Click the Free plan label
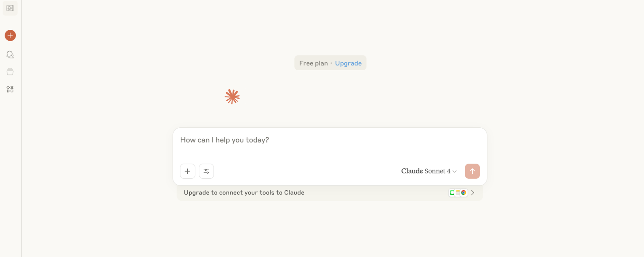The height and width of the screenshot is (257, 644). tap(313, 63)
